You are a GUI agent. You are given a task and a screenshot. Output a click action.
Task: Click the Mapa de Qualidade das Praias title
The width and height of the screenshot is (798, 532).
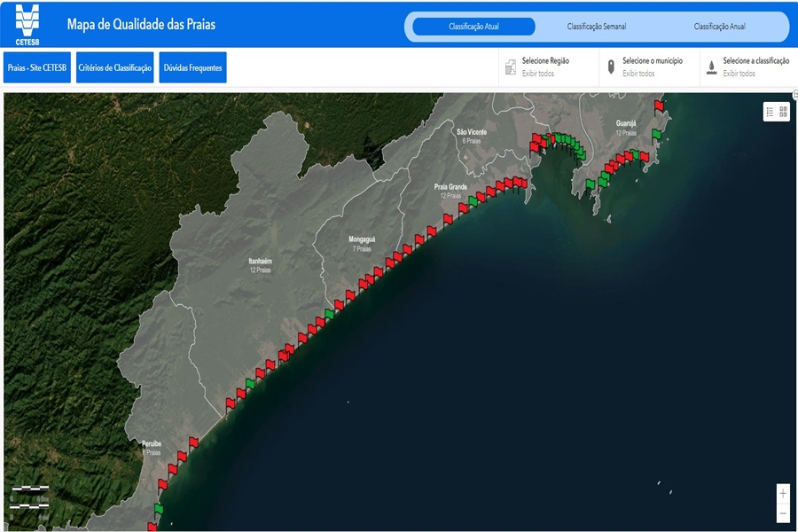[x=142, y=25]
